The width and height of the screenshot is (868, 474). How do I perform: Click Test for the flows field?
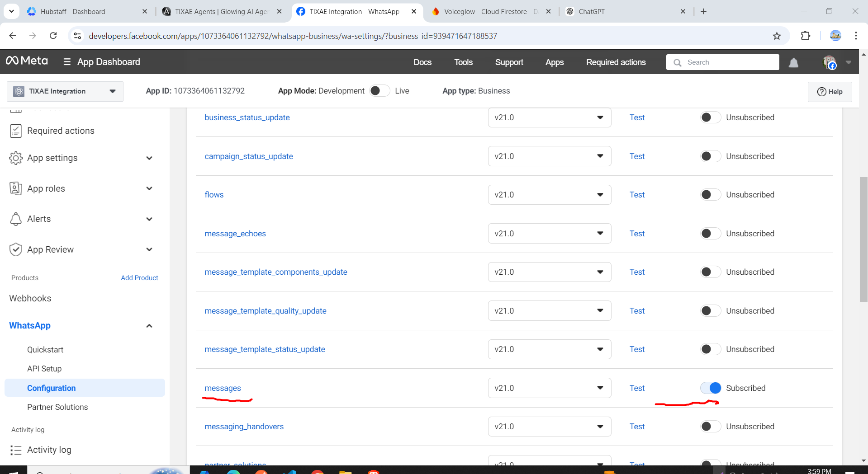(x=637, y=195)
